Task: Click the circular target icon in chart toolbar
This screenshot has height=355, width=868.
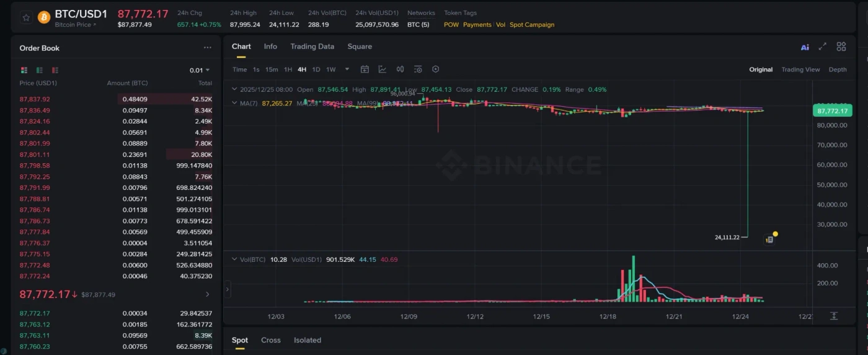Action: (x=436, y=70)
